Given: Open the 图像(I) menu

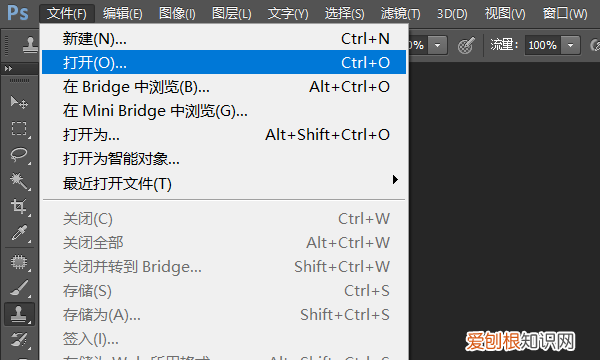Looking at the screenshot, I should (177, 14).
